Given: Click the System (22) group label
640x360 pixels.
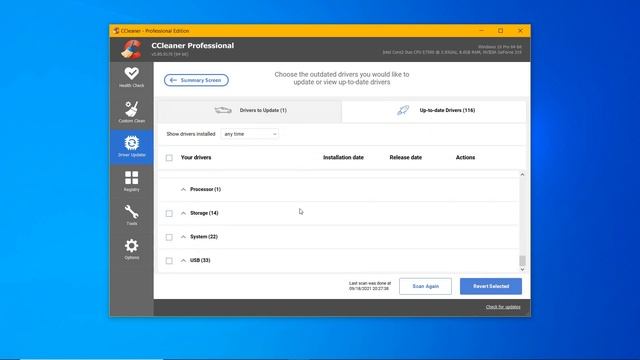Looking at the screenshot, I should pyautogui.click(x=204, y=237).
